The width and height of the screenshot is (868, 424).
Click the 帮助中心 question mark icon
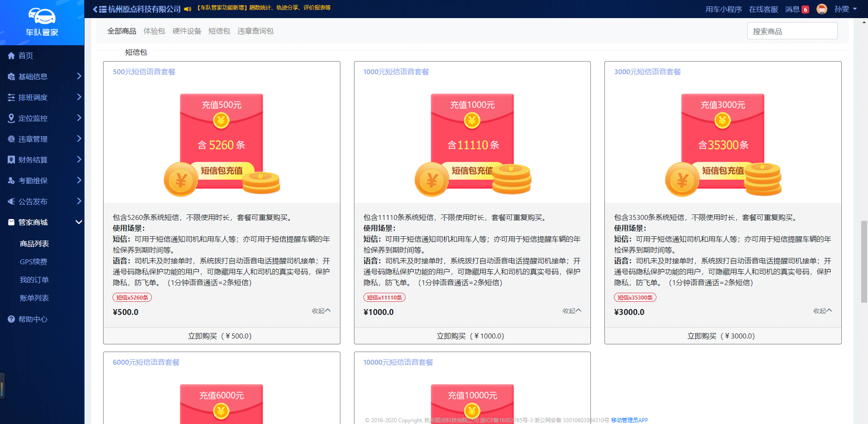point(11,319)
